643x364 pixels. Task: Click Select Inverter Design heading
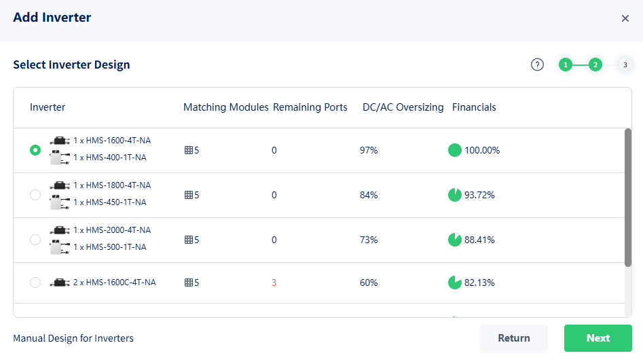[71, 65]
